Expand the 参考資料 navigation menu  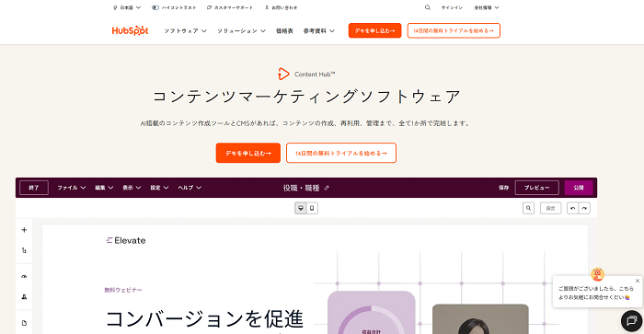click(x=318, y=30)
